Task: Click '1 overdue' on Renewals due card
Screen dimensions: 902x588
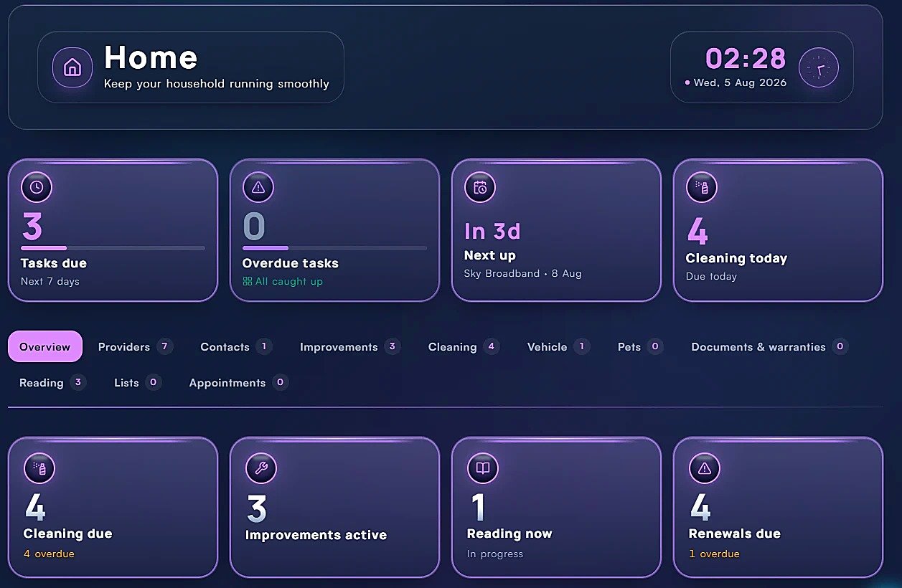Action: (714, 554)
